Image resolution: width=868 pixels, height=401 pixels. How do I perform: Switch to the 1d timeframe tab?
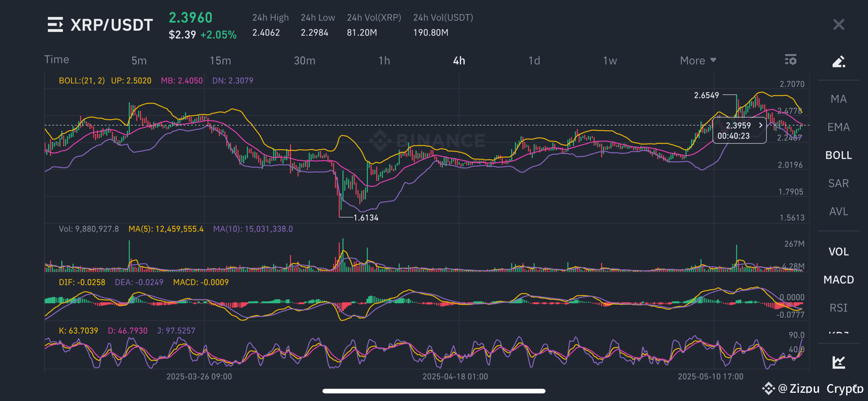(534, 61)
